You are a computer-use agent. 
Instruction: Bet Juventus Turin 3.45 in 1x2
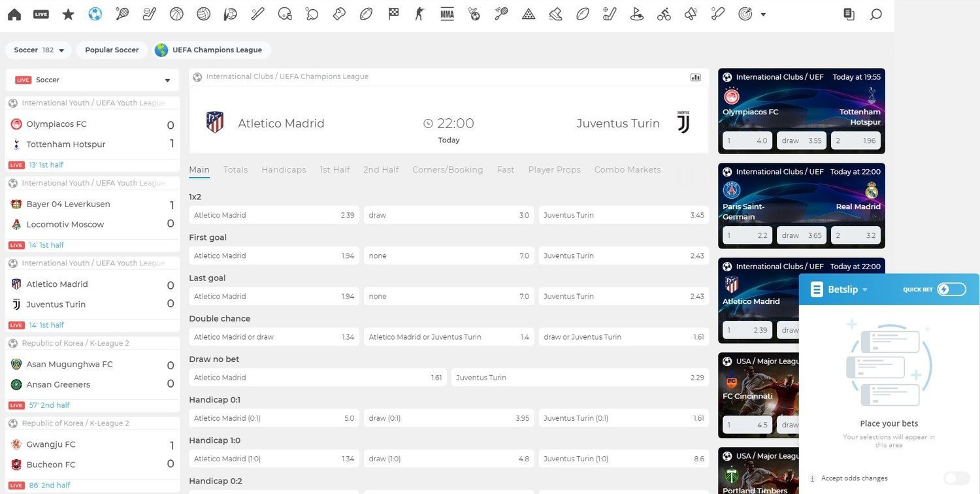624,215
